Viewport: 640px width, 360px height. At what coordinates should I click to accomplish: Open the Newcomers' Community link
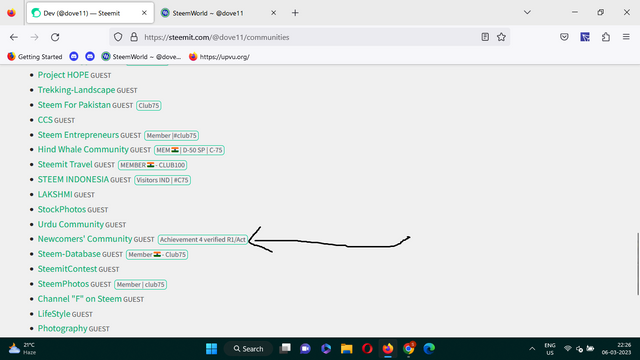pyautogui.click(x=85, y=239)
